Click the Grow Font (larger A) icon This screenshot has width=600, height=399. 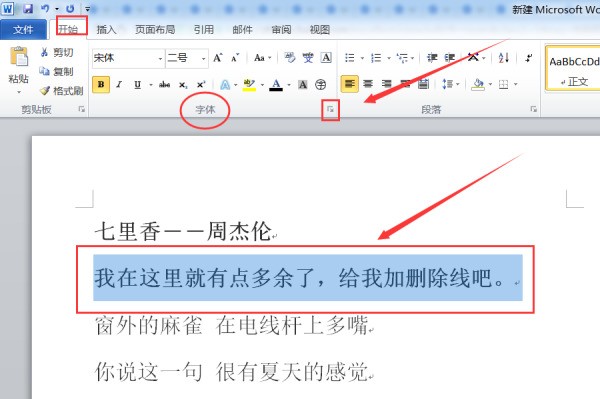coord(218,58)
